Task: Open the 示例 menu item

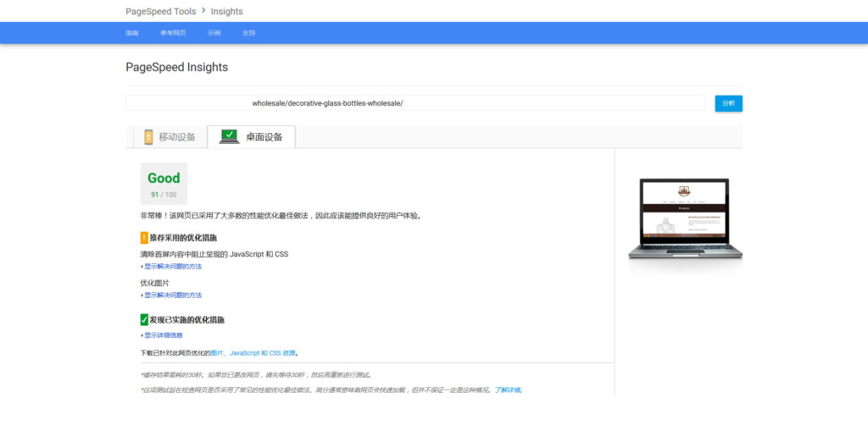Action: (214, 33)
